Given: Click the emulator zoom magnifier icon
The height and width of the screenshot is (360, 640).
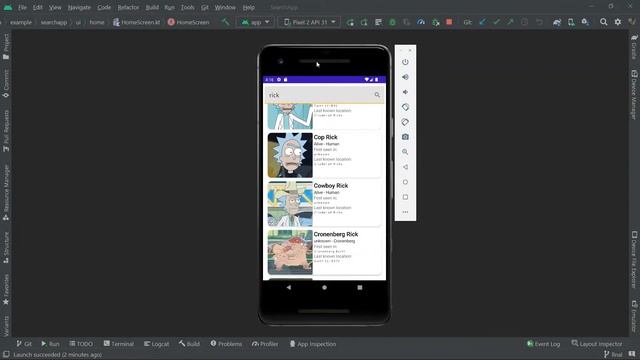Looking at the screenshot, I should (x=405, y=152).
